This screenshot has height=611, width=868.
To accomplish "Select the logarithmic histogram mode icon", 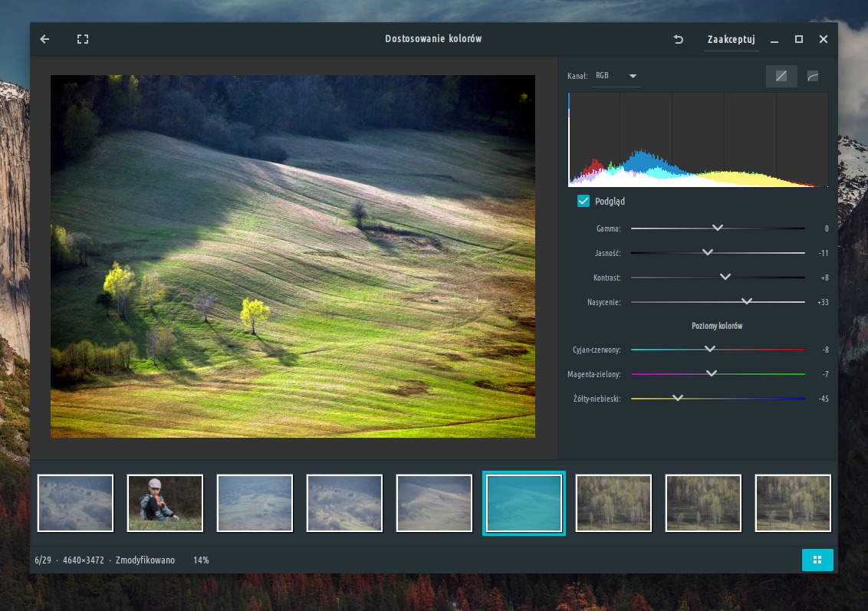I will 813,76.
